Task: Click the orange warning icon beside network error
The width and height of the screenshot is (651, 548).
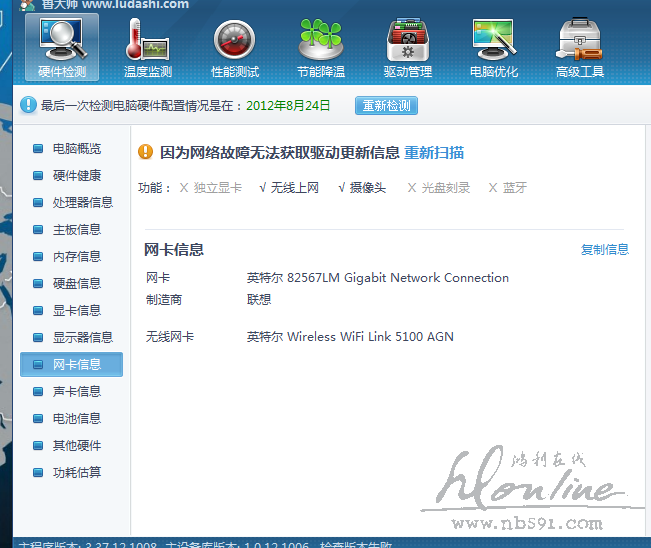Action: point(145,153)
